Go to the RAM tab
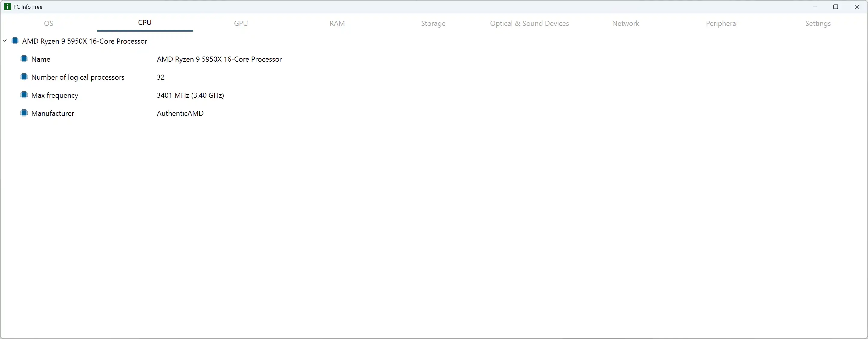868x339 pixels. coord(337,23)
